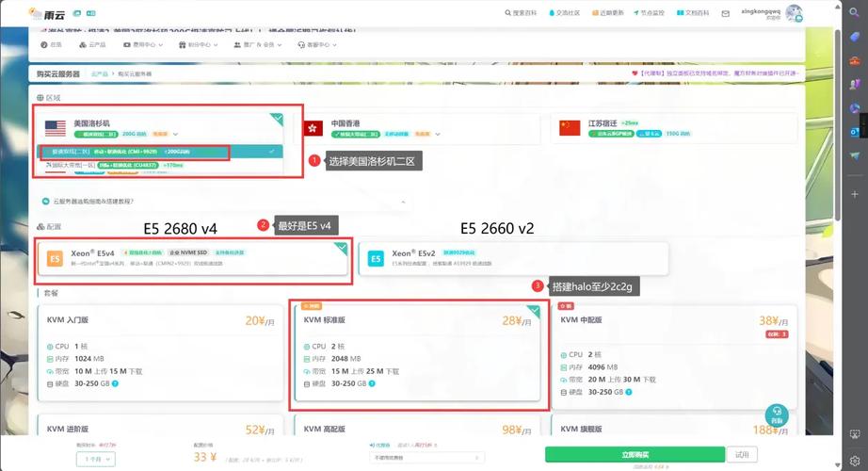Expand the 云服务器选购指南 tutorial panel
Screen dimensions: 868x471
224,202
